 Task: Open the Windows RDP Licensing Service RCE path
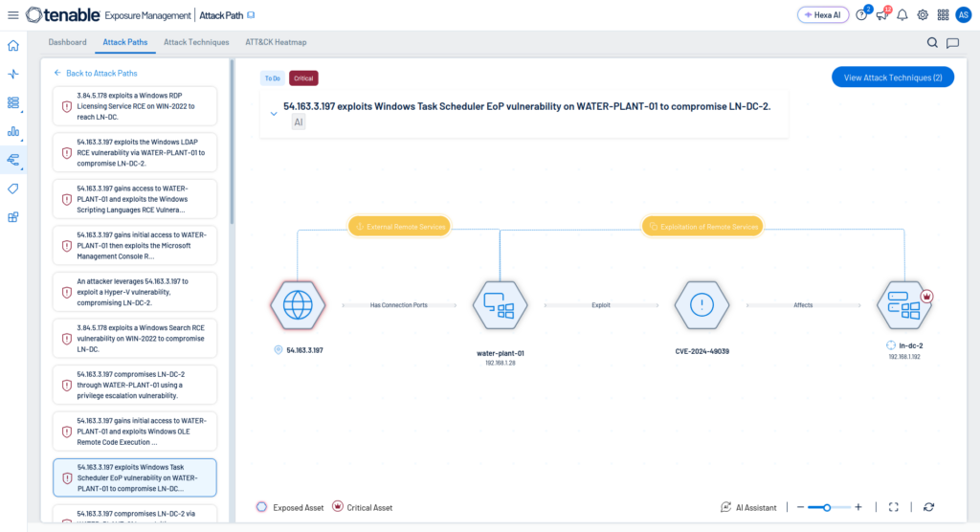(x=135, y=106)
